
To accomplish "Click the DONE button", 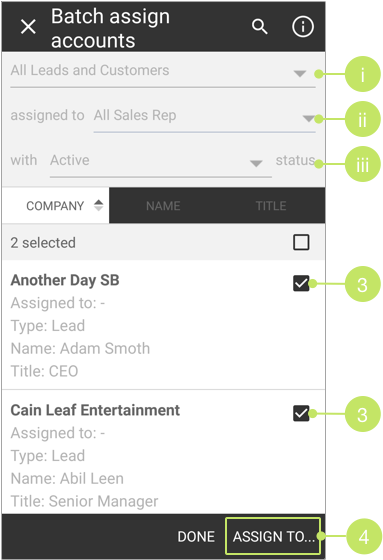I will (196, 536).
